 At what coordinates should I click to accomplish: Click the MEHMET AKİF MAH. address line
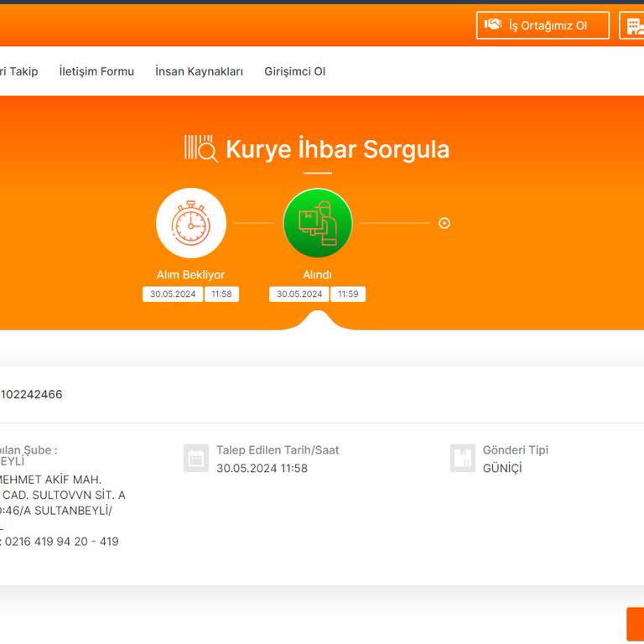click(50, 480)
